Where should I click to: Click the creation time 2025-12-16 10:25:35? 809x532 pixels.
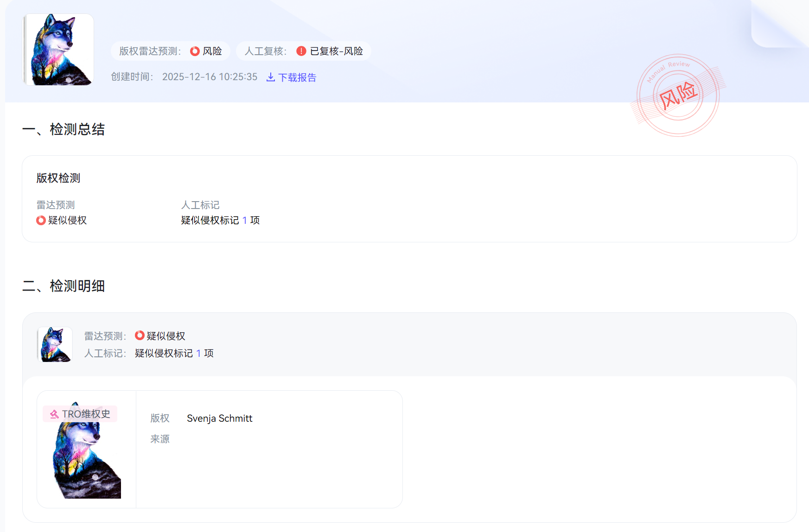tap(210, 77)
